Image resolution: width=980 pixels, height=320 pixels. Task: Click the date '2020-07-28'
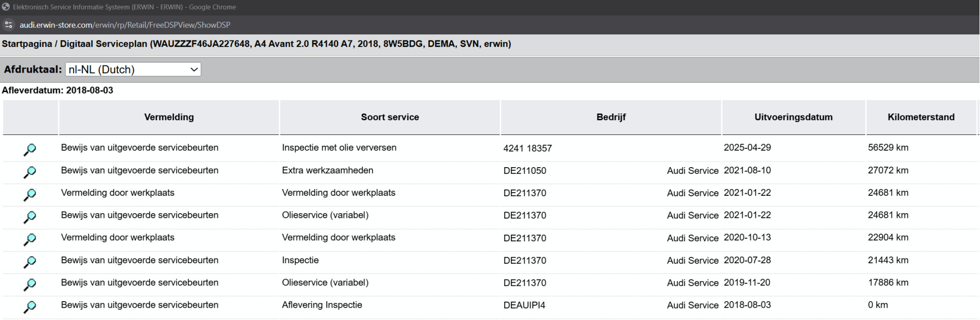(747, 260)
